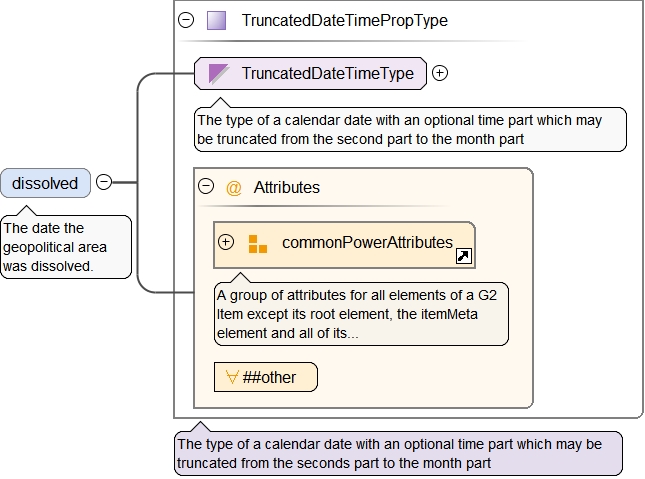Click the purple triangle TruncatedDateTimeType icon

(219, 73)
